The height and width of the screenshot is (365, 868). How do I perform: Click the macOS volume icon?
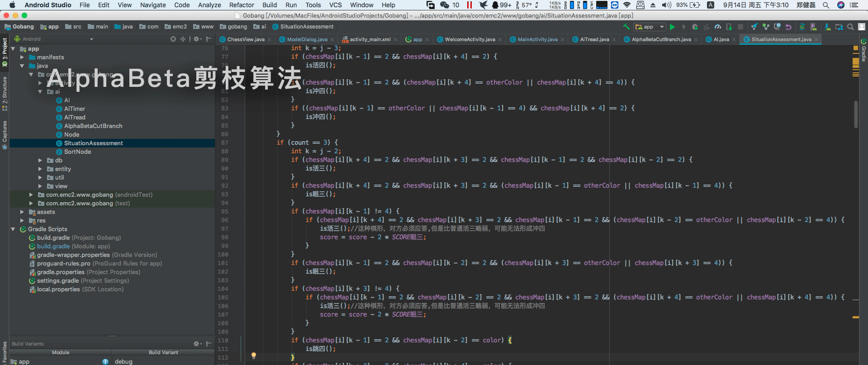pyautogui.click(x=667, y=5)
